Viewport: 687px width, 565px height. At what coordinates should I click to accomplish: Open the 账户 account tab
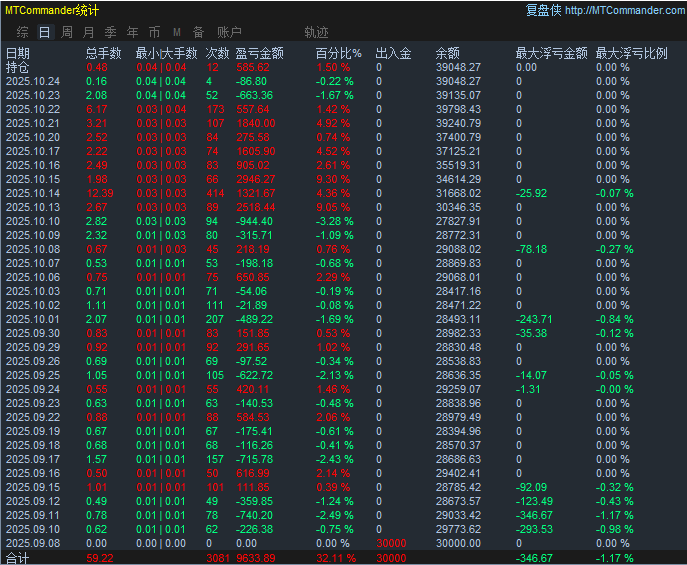[x=229, y=32]
